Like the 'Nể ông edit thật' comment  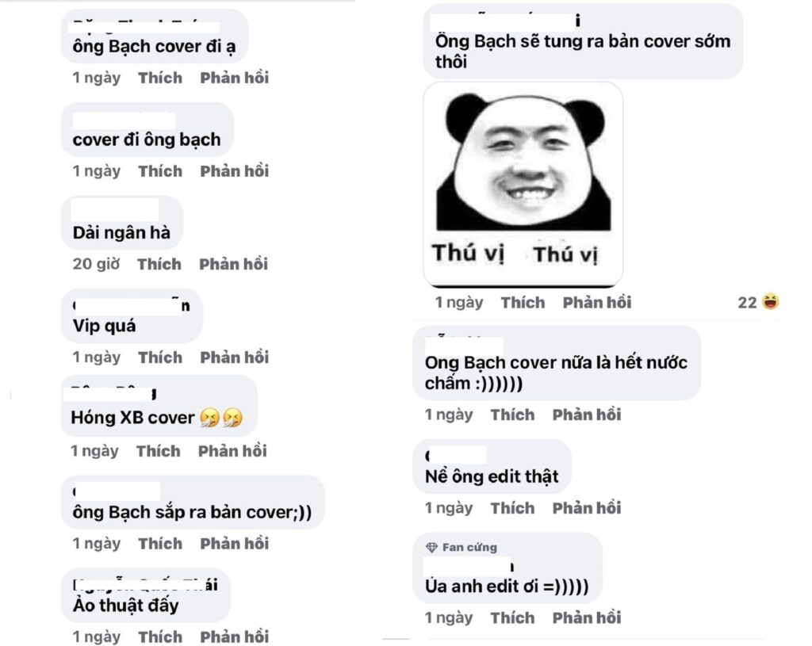[x=513, y=508]
